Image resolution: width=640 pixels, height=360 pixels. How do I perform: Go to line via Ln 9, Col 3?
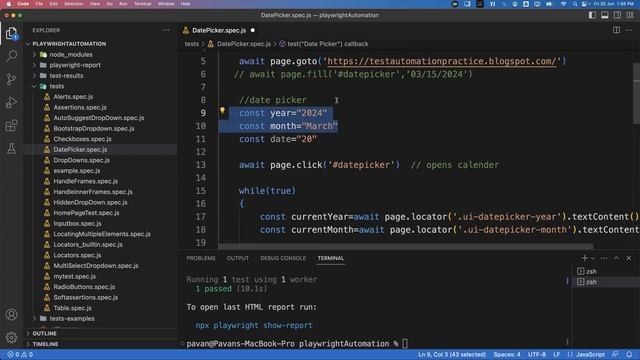(452, 355)
